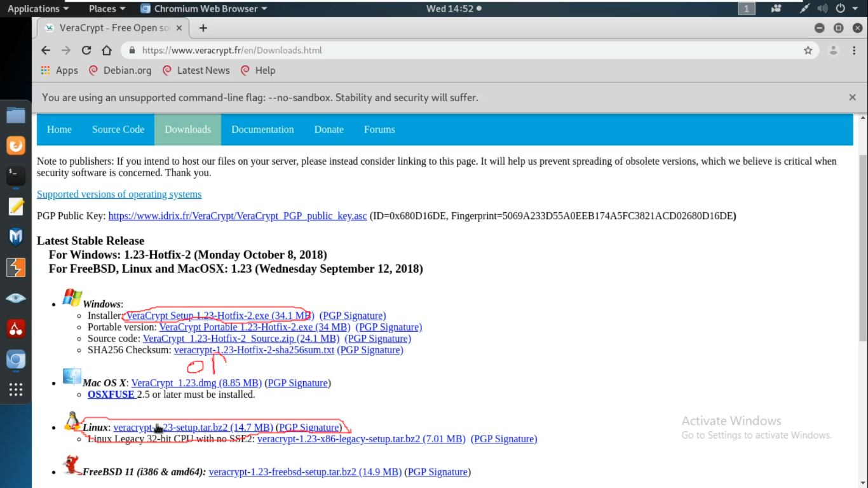Click the Mac OS X Finder icon
Screen dimensions: 868x488
coord(72,377)
